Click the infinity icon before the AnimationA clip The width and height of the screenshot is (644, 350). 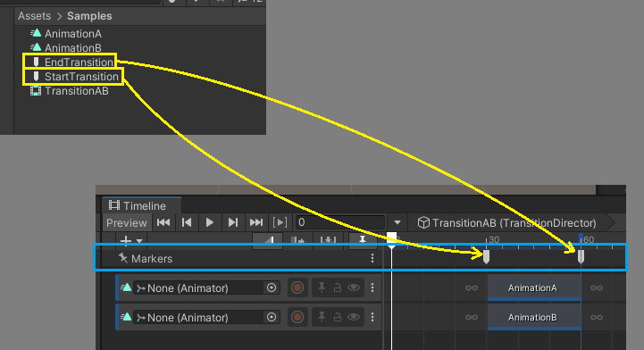point(472,288)
